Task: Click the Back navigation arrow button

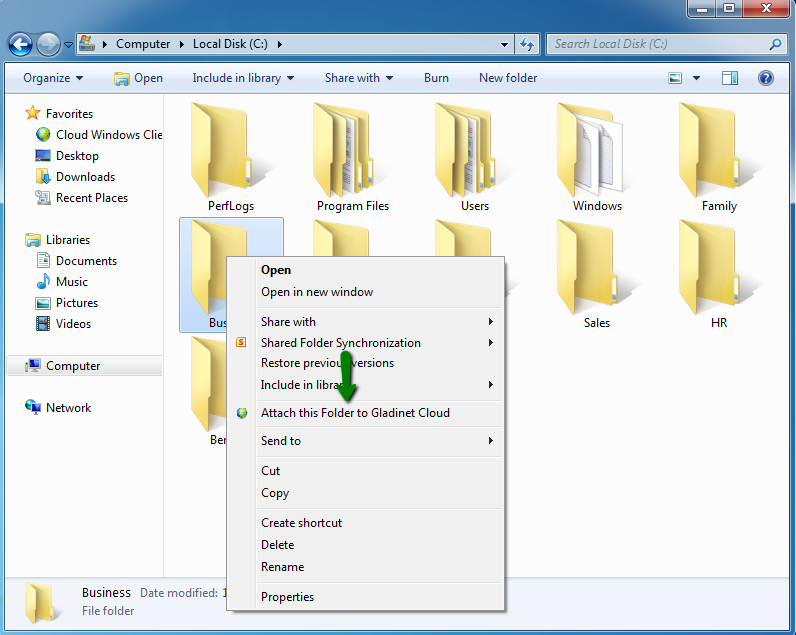Action: click(x=20, y=45)
